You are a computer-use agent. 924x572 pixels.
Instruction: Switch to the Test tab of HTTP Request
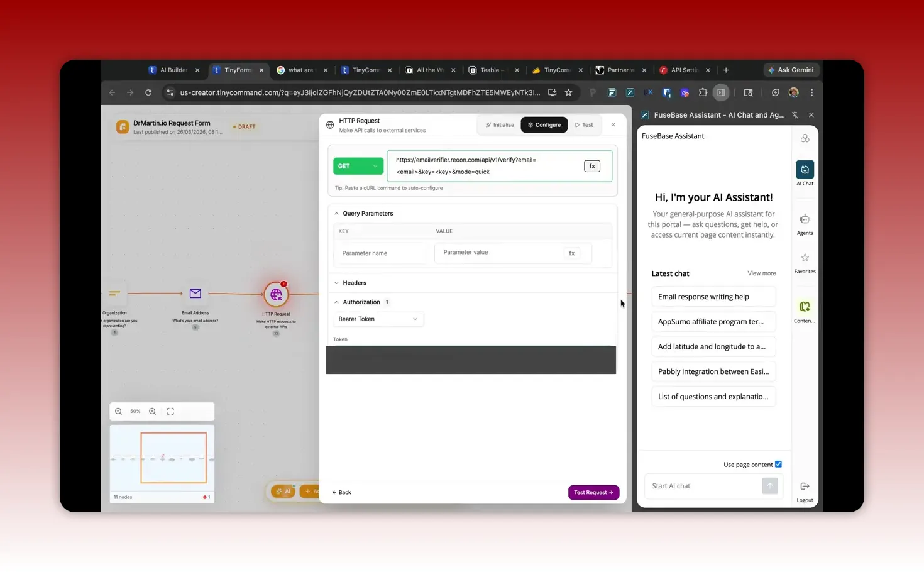click(584, 124)
